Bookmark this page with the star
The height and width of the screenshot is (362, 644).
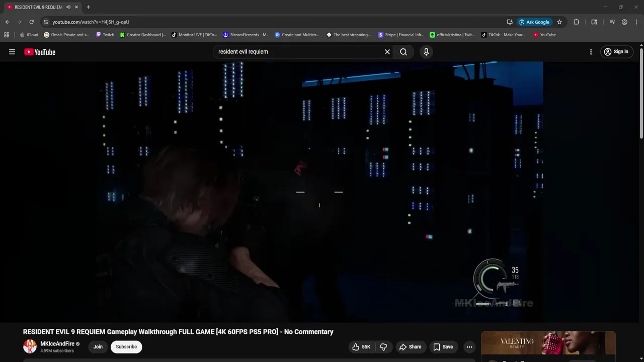pos(559,22)
